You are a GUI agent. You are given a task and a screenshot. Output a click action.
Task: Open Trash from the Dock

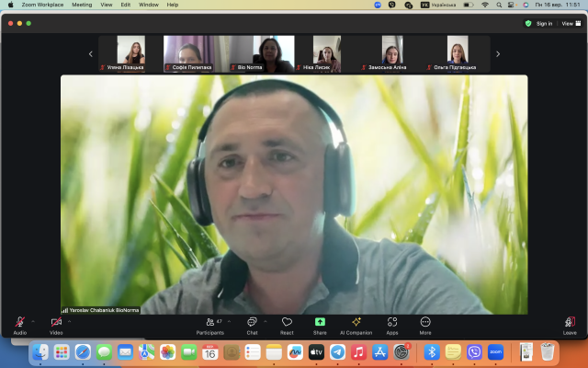coord(548,352)
